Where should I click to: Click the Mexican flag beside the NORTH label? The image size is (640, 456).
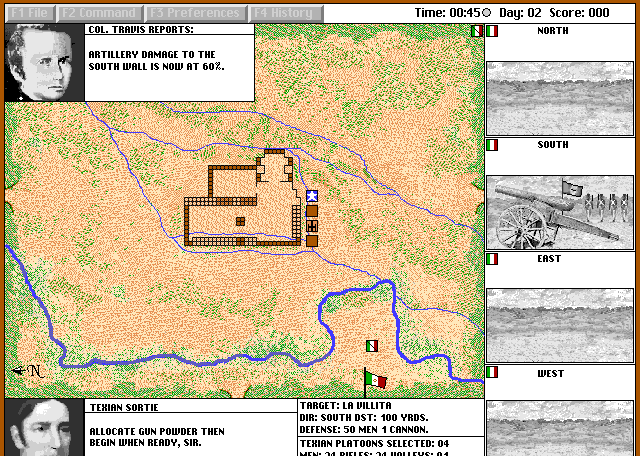tap(492, 31)
